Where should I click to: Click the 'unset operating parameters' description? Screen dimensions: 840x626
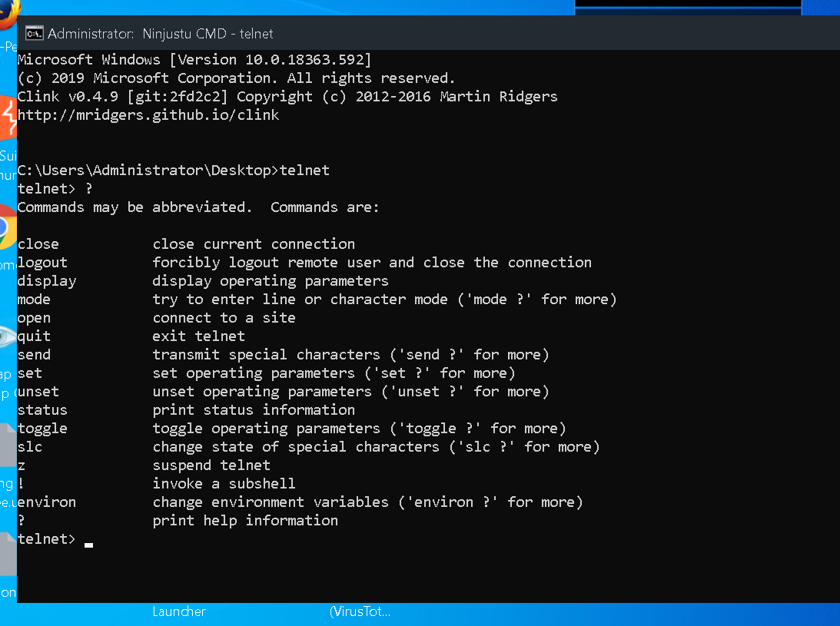click(x=351, y=392)
